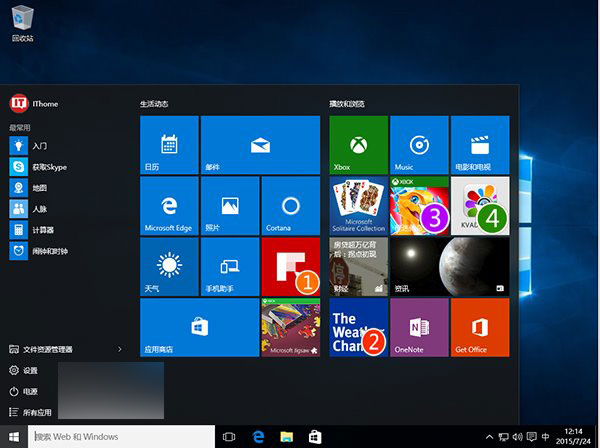Open the 天气 weather tile
This screenshot has width=600, height=448.
[x=169, y=266]
